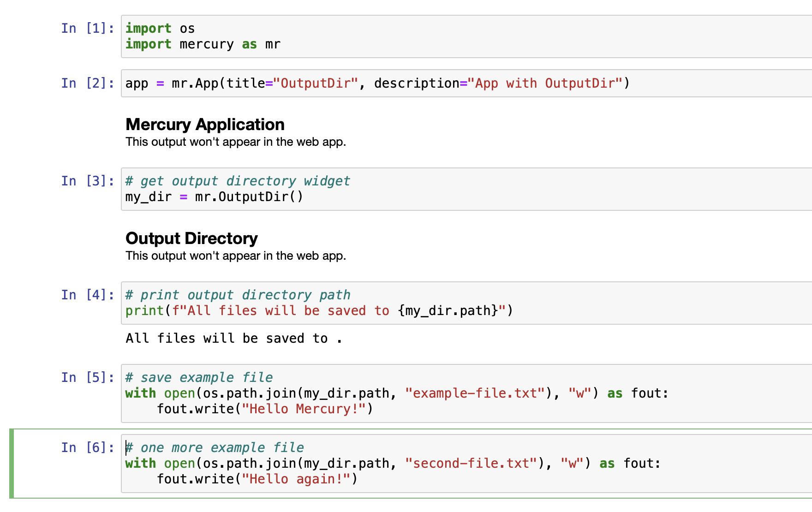Click the output text saying files will be saved
812x512 pixels.
point(233,338)
